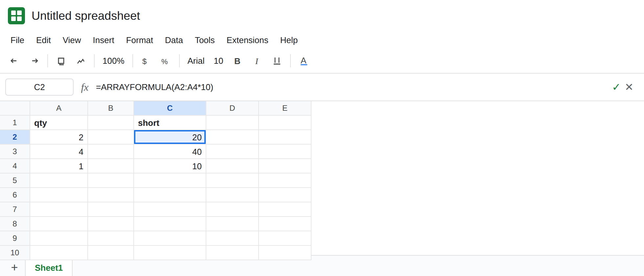Click the cell containing 'short'
Viewport: 644px width, 276px height.
coord(170,123)
